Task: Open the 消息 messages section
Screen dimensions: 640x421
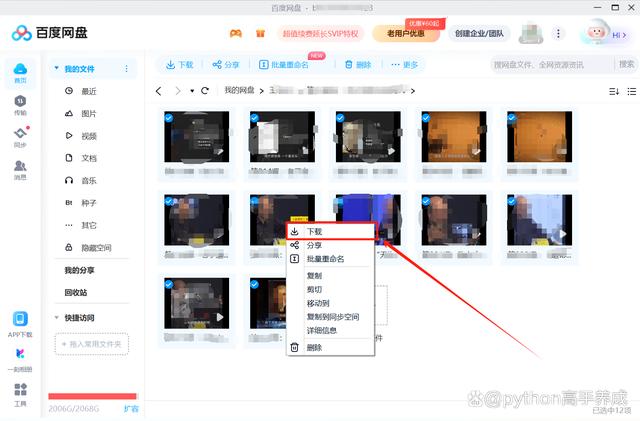Action: click(x=20, y=169)
